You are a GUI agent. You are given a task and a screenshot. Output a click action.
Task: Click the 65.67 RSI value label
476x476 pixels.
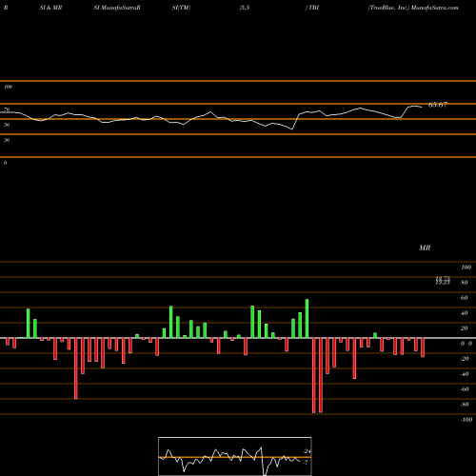tap(438, 105)
